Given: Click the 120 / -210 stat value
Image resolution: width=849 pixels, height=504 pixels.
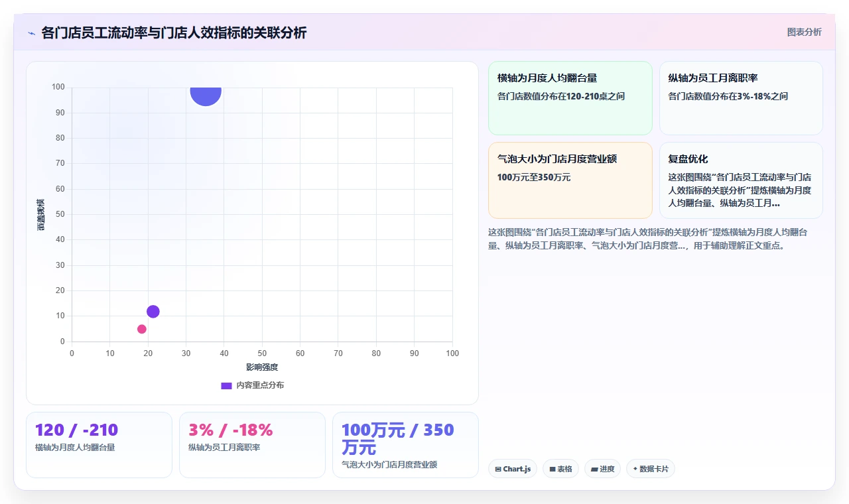Looking at the screenshot, I should (76, 430).
